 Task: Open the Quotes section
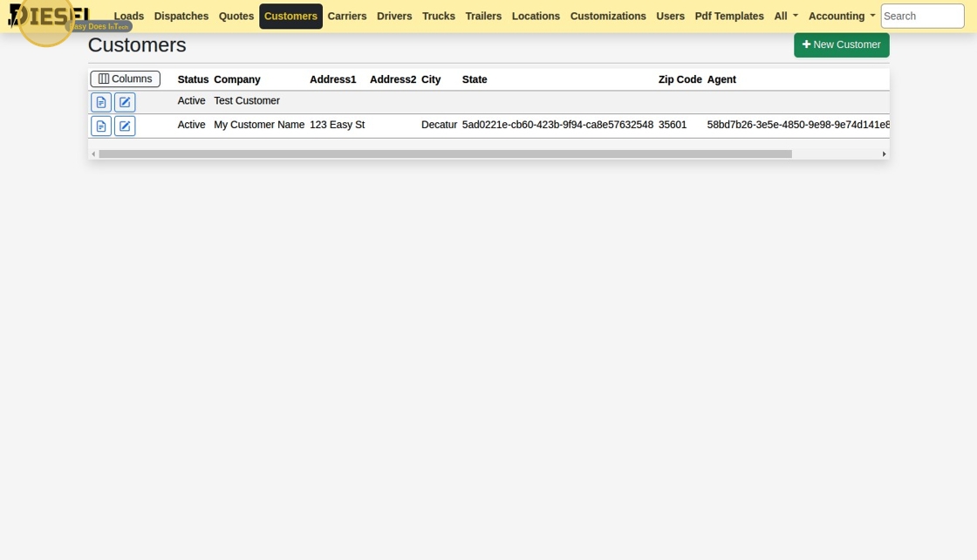[236, 17]
